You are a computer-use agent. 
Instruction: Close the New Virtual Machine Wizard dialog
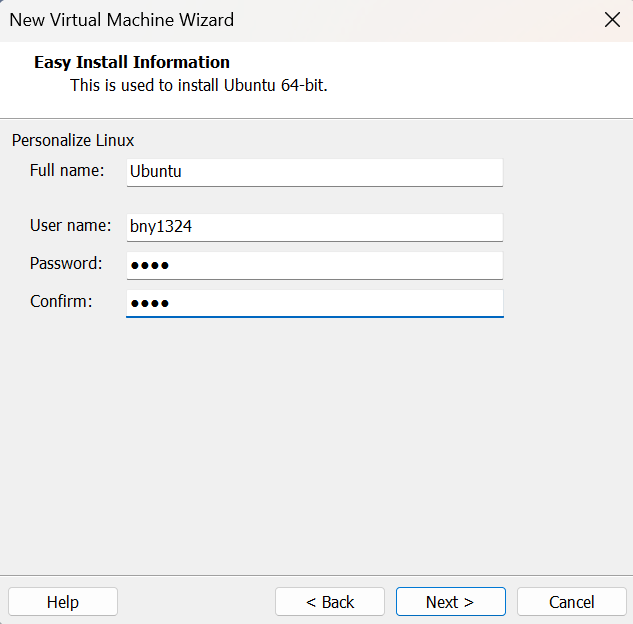coord(612,20)
